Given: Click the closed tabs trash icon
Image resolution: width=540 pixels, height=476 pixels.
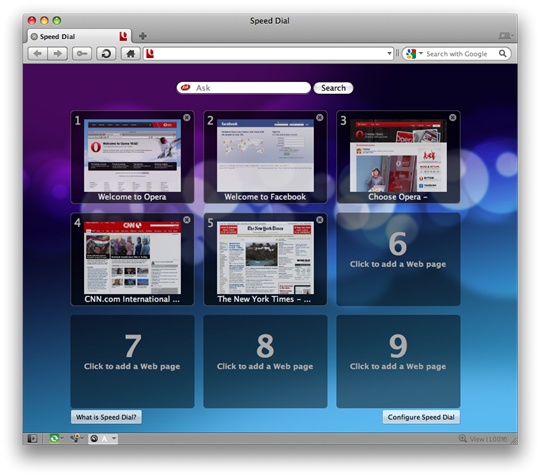Looking at the screenshot, I should click(x=505, y=36).
